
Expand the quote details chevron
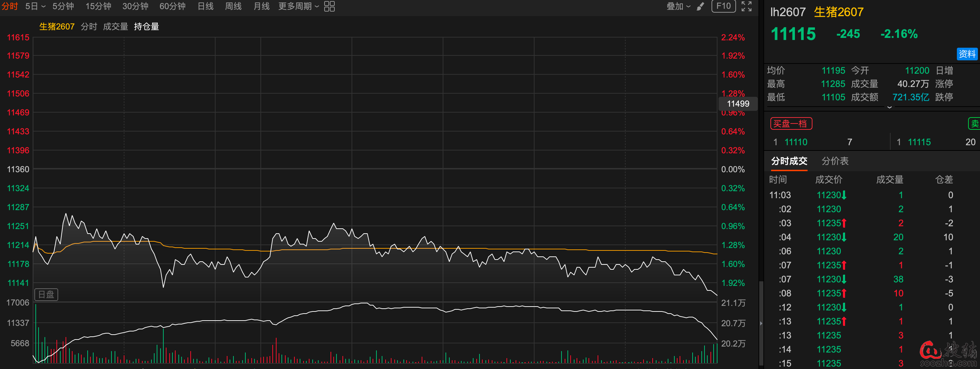889,107
